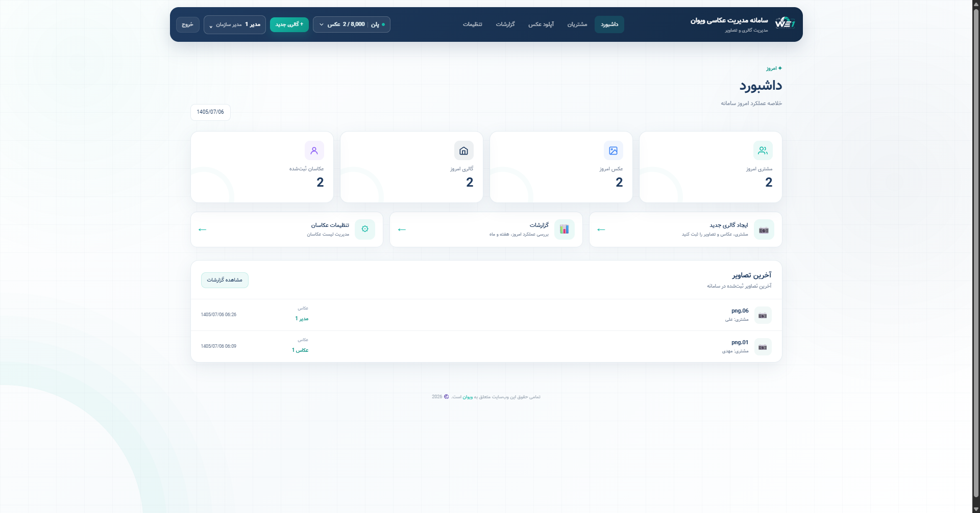
Task: Click the camera icon for new gallery
Action: pyautogui.click(x=764, y=229)
